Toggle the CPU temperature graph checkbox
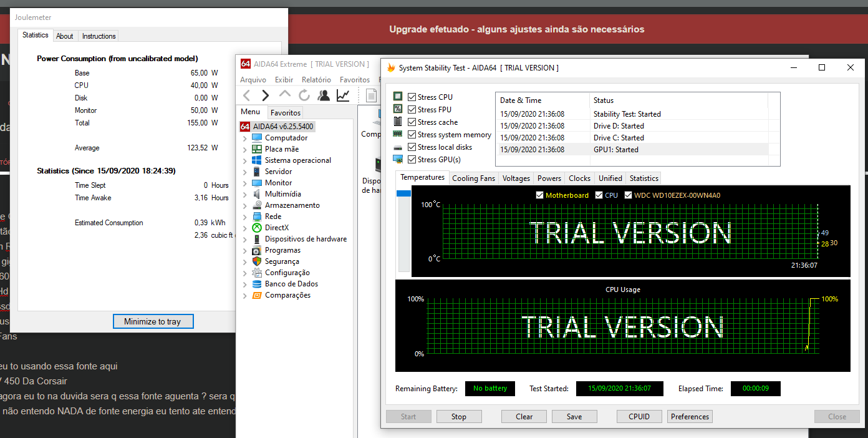The height and width of the screenshot is (438, 868). tap(599, 195)
